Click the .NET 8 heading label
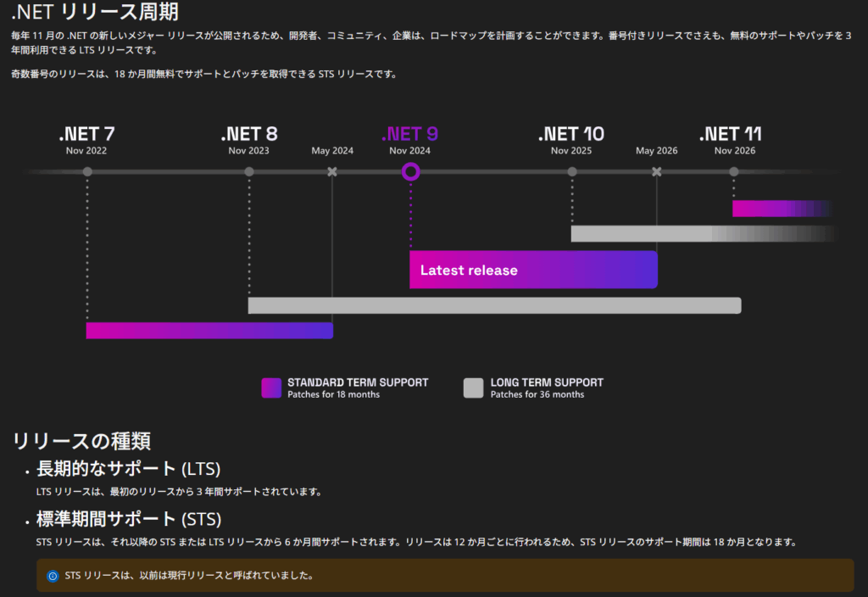This screenshot has width=868, height=597. point(249,133)
